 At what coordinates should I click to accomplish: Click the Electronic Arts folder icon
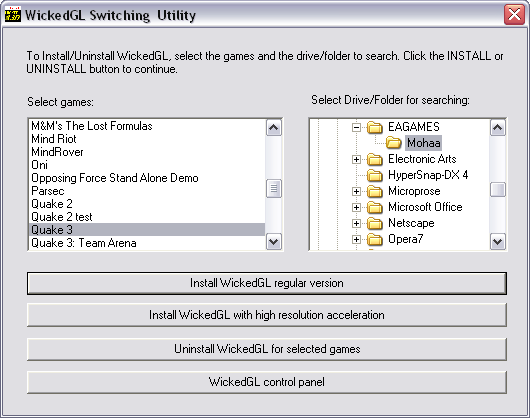375,159
